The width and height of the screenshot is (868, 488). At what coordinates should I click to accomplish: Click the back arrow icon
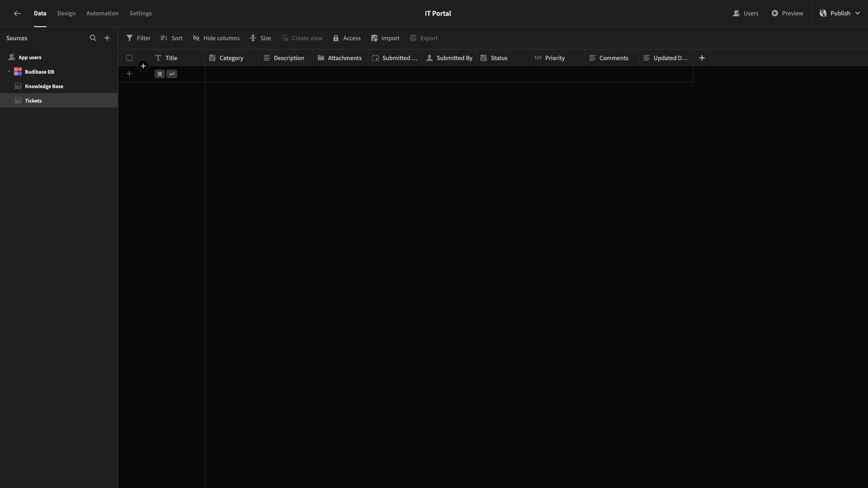click(17, 14)
